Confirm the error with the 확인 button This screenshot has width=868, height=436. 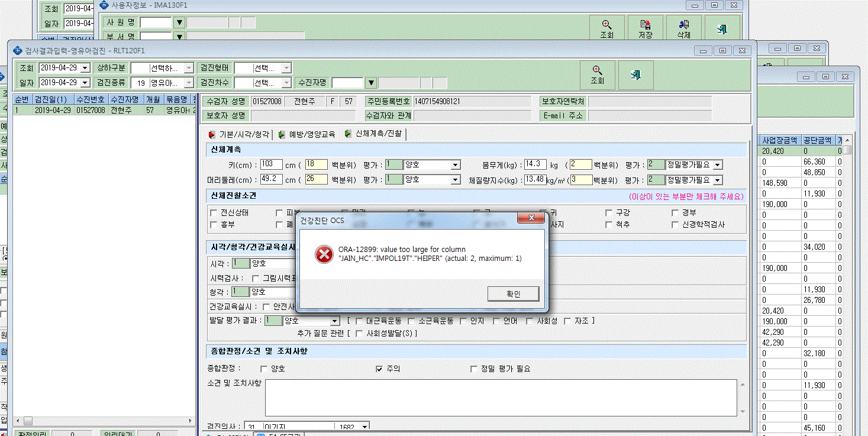coord(513,293)
